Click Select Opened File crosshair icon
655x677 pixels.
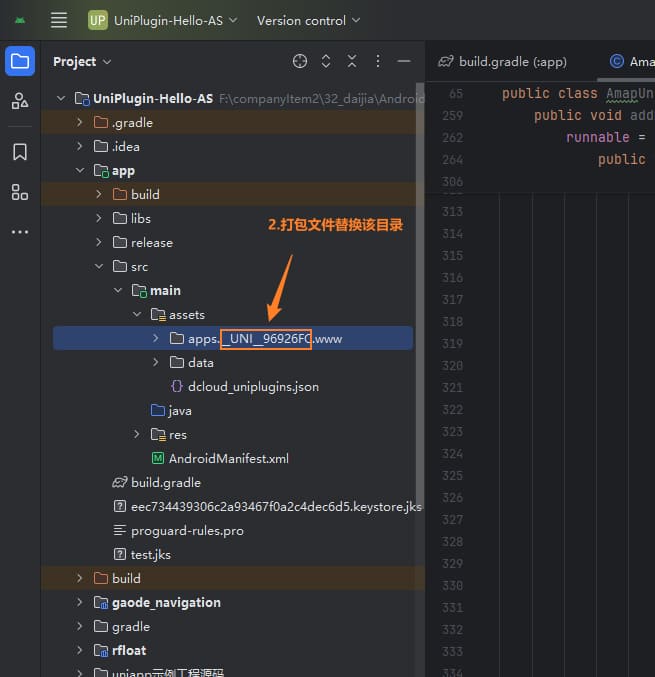(x=300, y=61)
